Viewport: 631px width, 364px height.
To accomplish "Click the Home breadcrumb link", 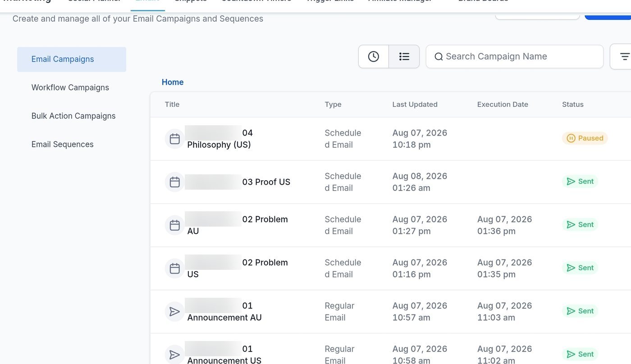I will (173, 82).
